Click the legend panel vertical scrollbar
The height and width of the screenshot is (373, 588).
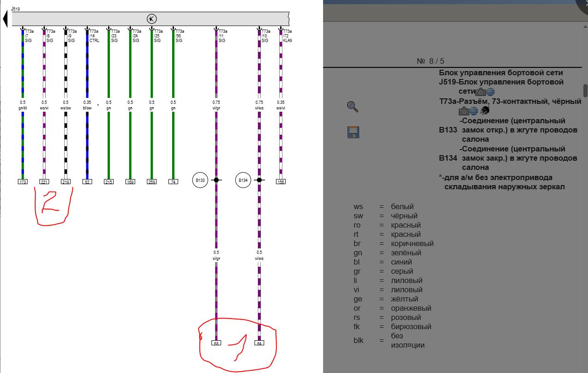coord(585,90)
